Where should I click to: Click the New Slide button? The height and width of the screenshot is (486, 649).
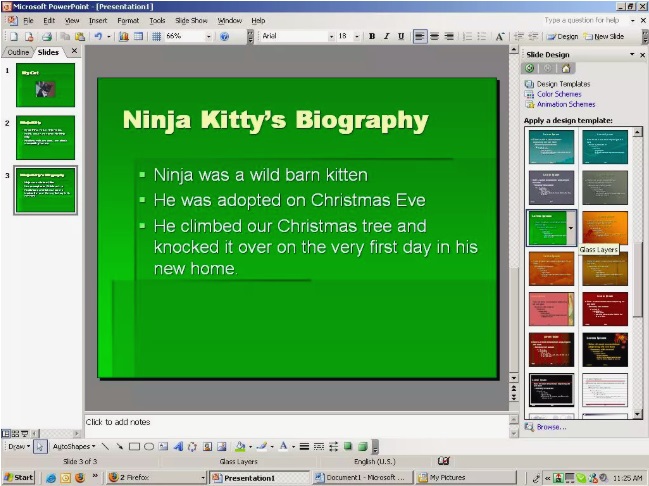tap(605, 36)
